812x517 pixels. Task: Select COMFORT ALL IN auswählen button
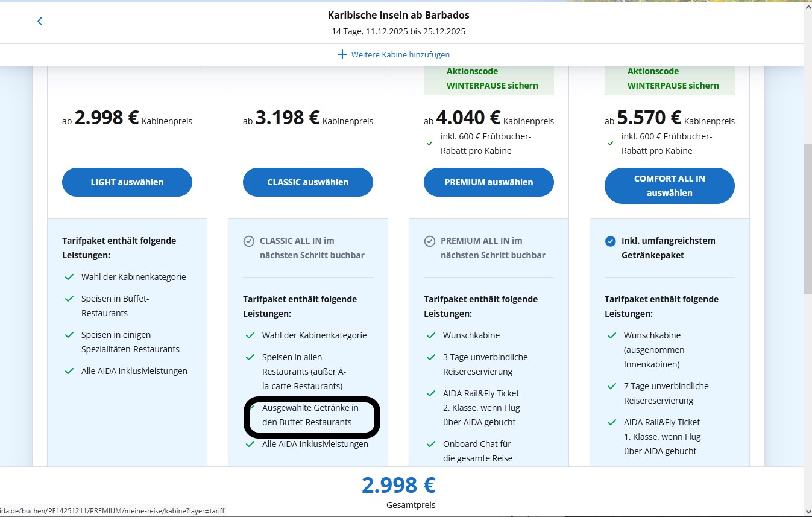pyautogui.click(x=670, y=186)
